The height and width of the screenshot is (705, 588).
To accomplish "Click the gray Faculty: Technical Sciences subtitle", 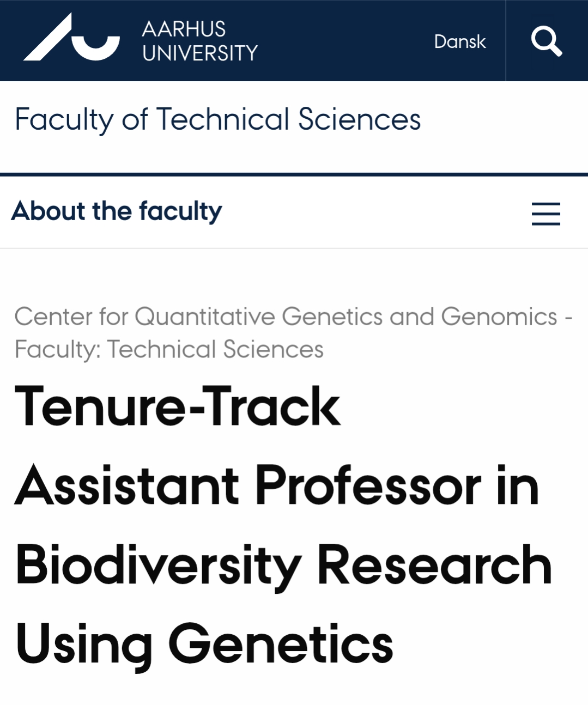I will 169,349.
